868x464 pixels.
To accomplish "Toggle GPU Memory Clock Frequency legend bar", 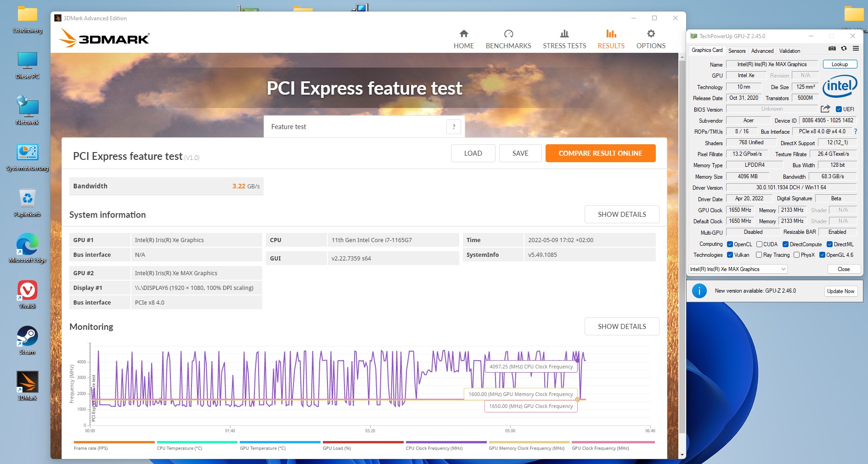I will [x=529, y=442].
